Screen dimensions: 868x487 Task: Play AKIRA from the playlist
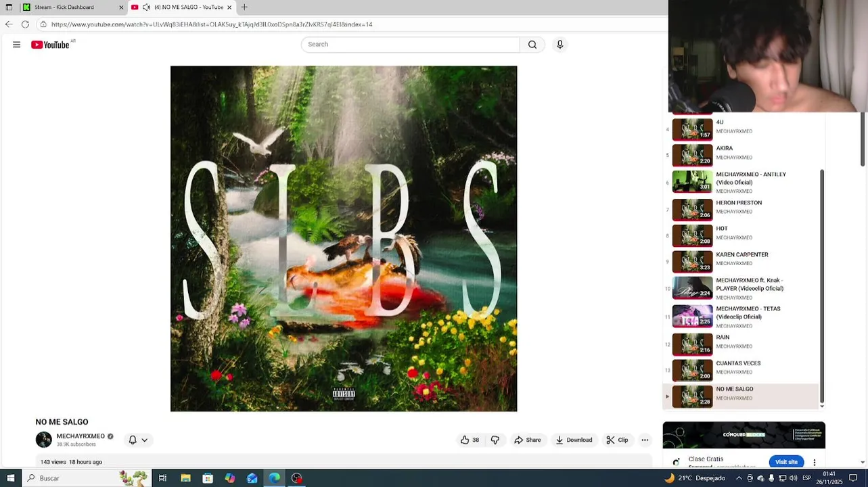pos(740,155)
